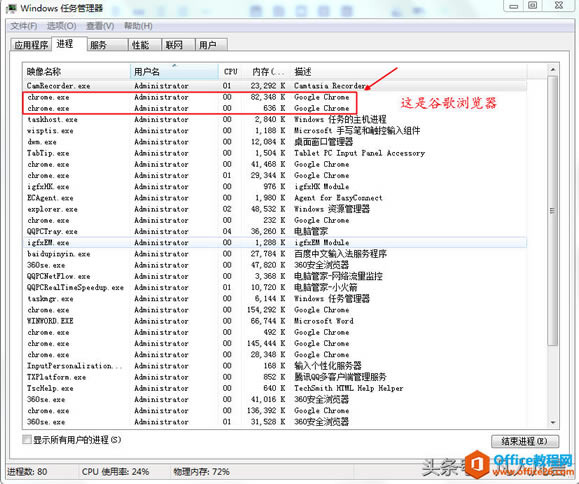This screenshot has width=579, height=484.
Task: Click the scrollbar up arrow
Action: 552,69
